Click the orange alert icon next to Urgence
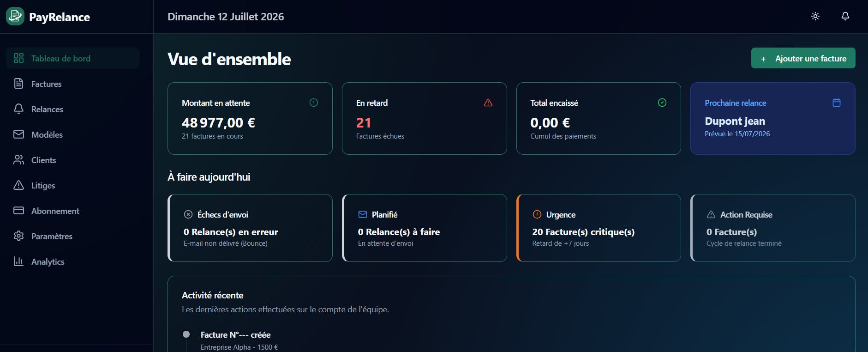 click(537, 214)
